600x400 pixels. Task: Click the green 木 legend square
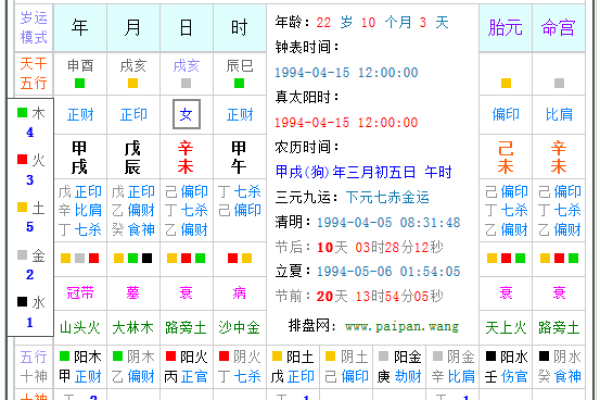coord(22,112)
